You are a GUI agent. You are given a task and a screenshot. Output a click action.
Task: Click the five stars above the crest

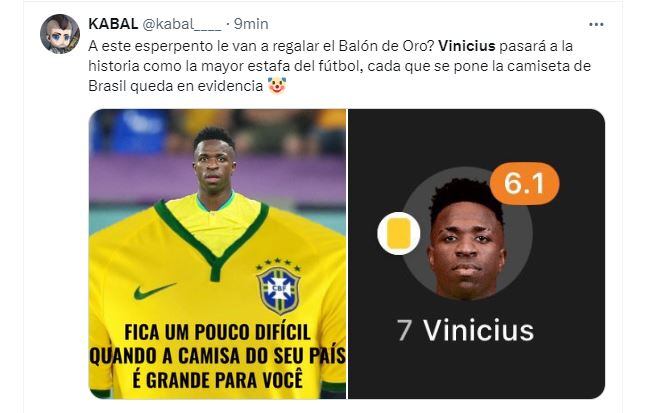pyautogui.click(x=278, y=264)
